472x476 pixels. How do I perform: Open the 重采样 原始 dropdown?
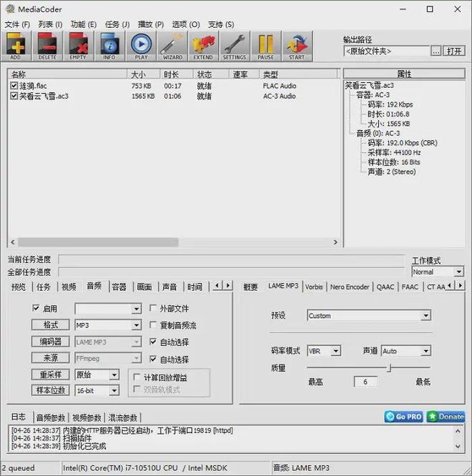97,375
